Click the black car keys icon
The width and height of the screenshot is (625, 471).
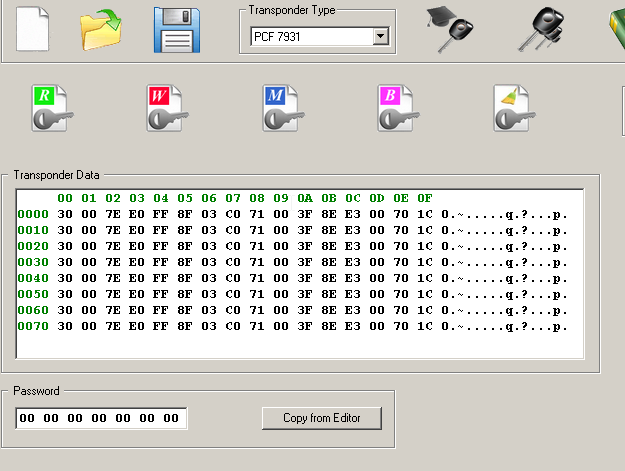[541, 29]
